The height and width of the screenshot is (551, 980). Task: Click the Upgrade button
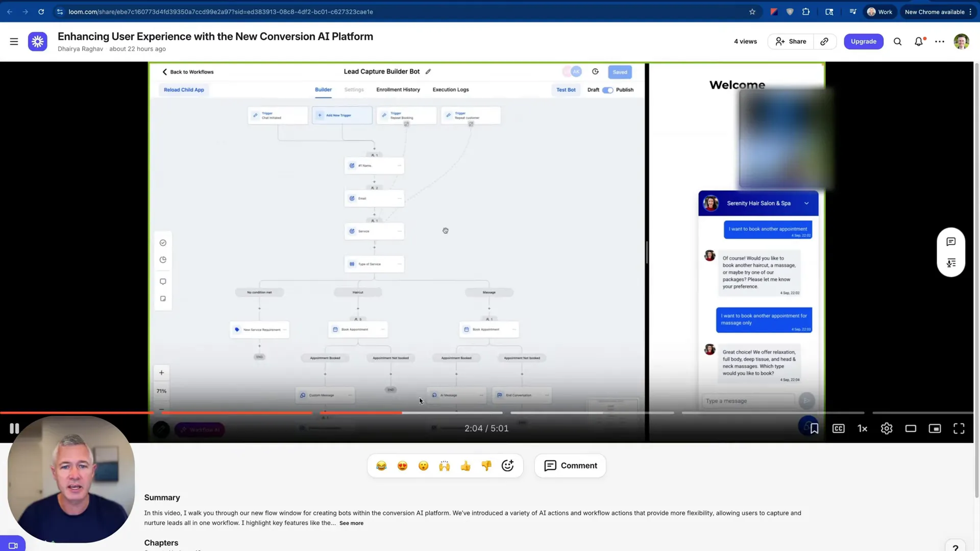pos(863,41)
